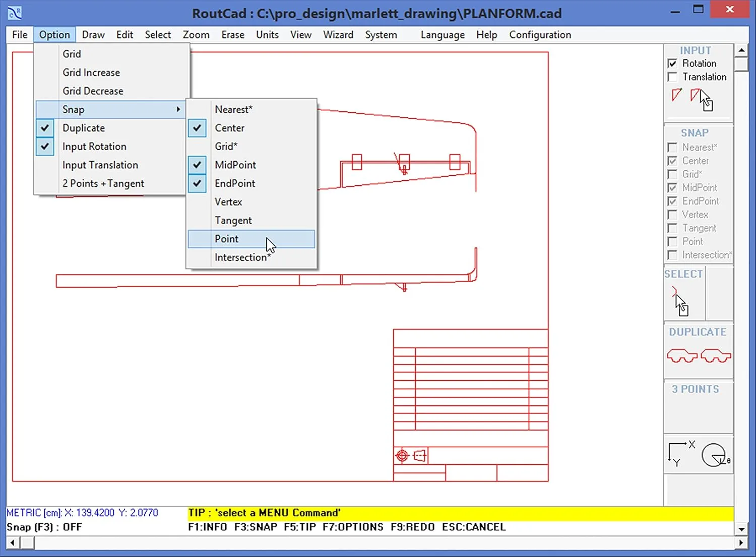Toggle the MidPoint checkbox in SNAP panel
The image size is (756, 557).
[673, 187]
